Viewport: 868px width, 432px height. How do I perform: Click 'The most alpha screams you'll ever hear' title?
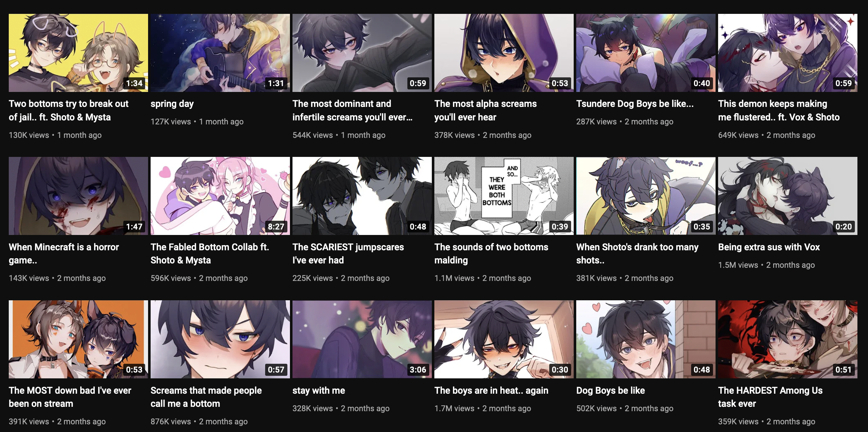[485, 110]
